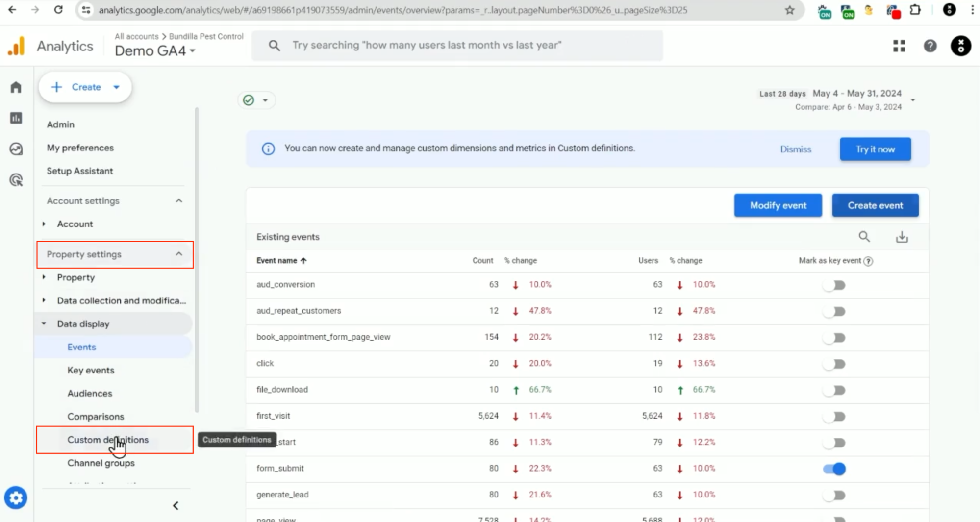Open Admin in side menu

(61, 124)
